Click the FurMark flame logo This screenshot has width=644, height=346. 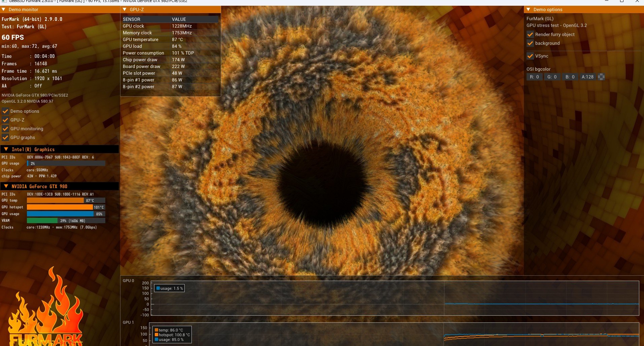pos(45,306)
